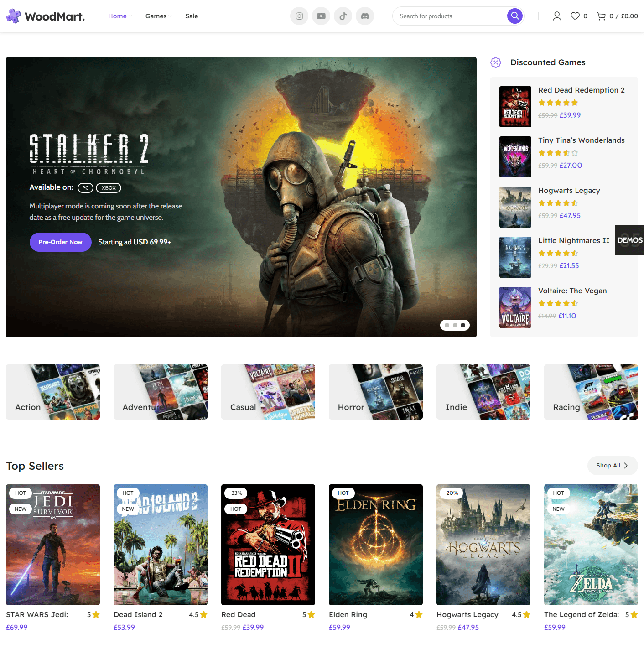Click the Tiny Tina's Wonderlands thumbnail
Image resolution: width=644 pixels, height=649 pixels.
[515, 157]
